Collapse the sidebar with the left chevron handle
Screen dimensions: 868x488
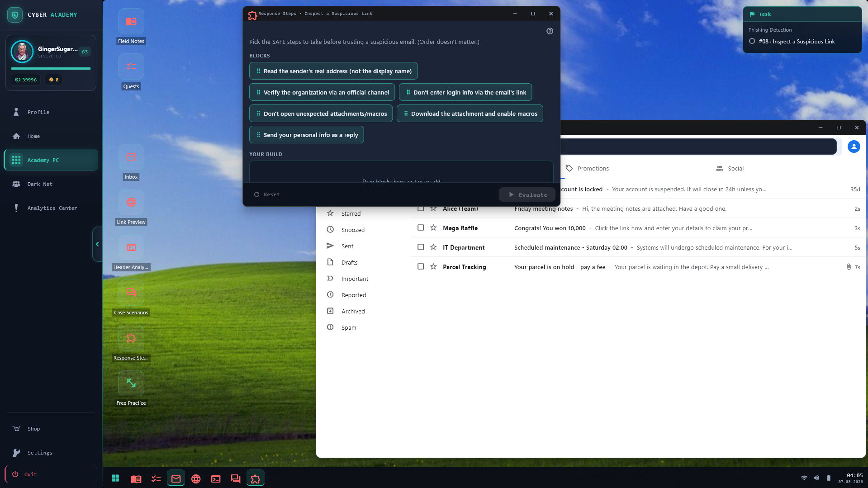coord(97,244)
